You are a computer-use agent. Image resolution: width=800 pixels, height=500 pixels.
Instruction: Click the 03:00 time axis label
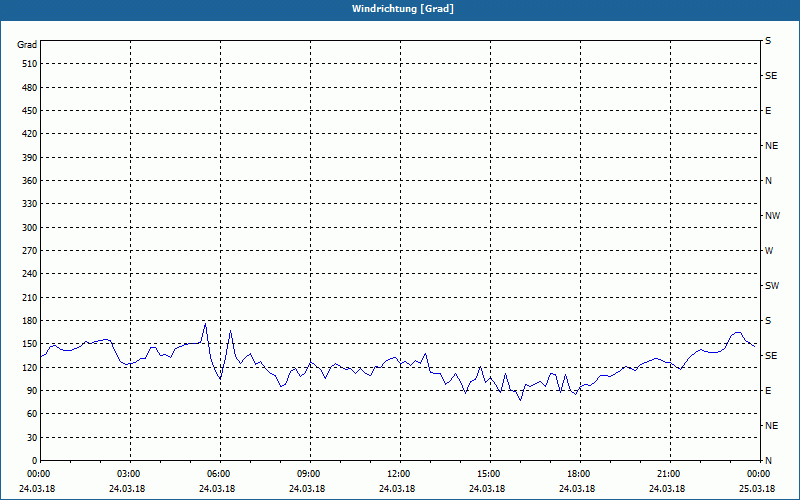coord(127,474)
